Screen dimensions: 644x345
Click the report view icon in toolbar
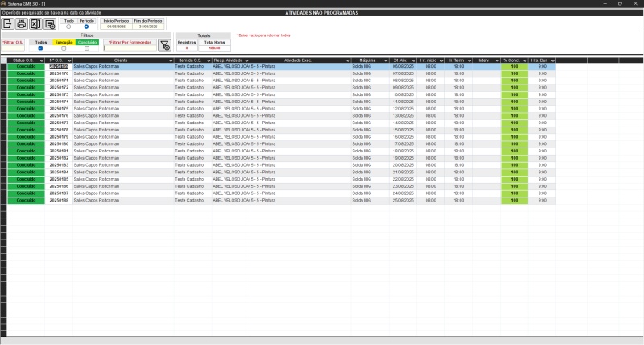(x=49, y=23)
